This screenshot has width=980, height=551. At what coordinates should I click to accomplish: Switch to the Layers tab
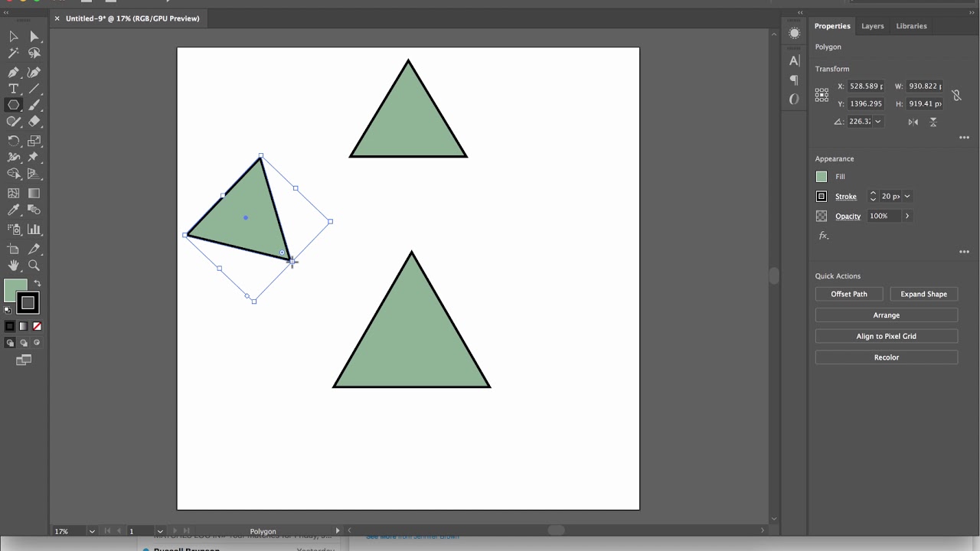tap(873, 26)
